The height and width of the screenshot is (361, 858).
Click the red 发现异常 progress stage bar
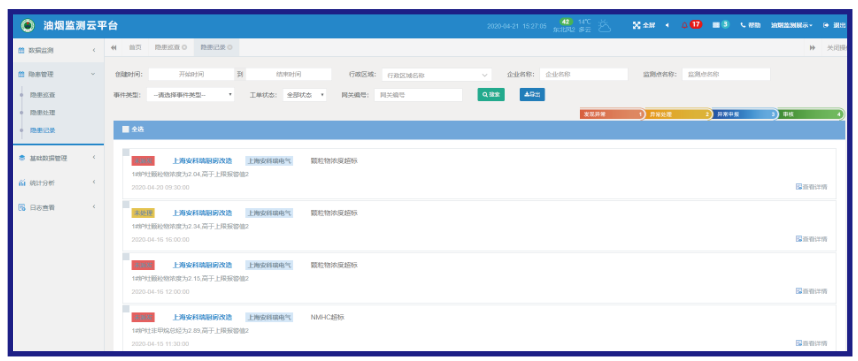click(612, 115)
